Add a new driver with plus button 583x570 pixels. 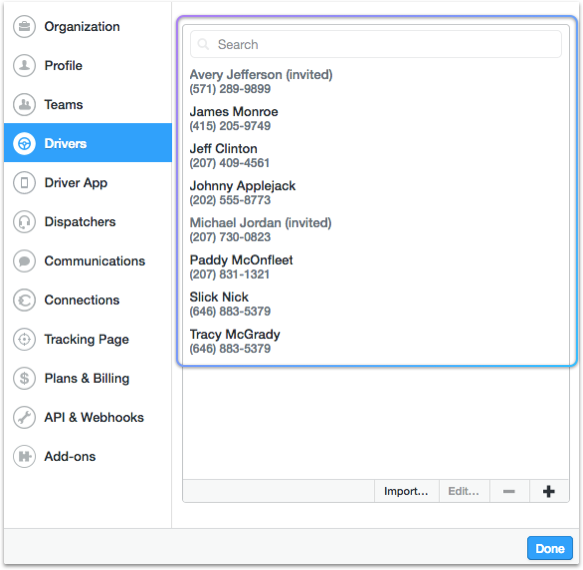[x=549, y=491]
